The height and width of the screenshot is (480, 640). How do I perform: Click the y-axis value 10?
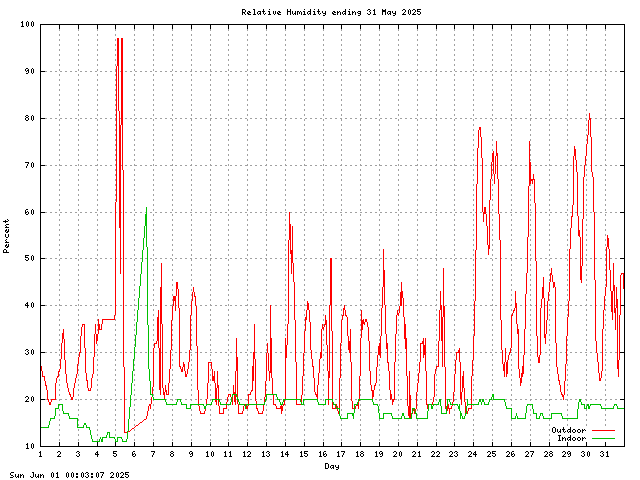coord(30,446)
